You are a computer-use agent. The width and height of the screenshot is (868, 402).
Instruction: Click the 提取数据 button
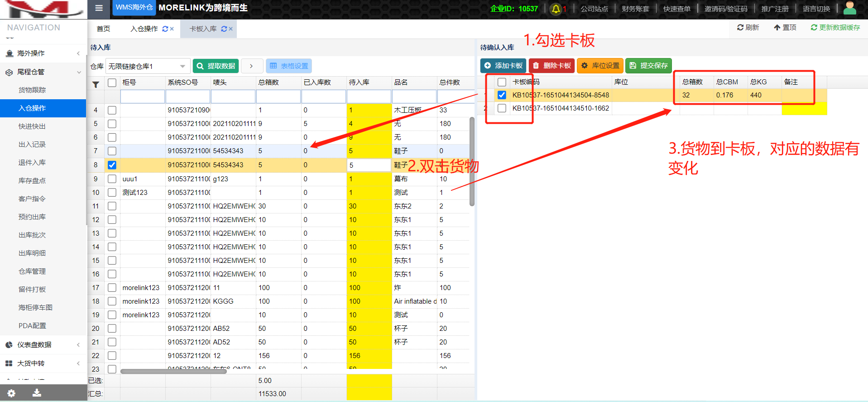pos(216,66)
